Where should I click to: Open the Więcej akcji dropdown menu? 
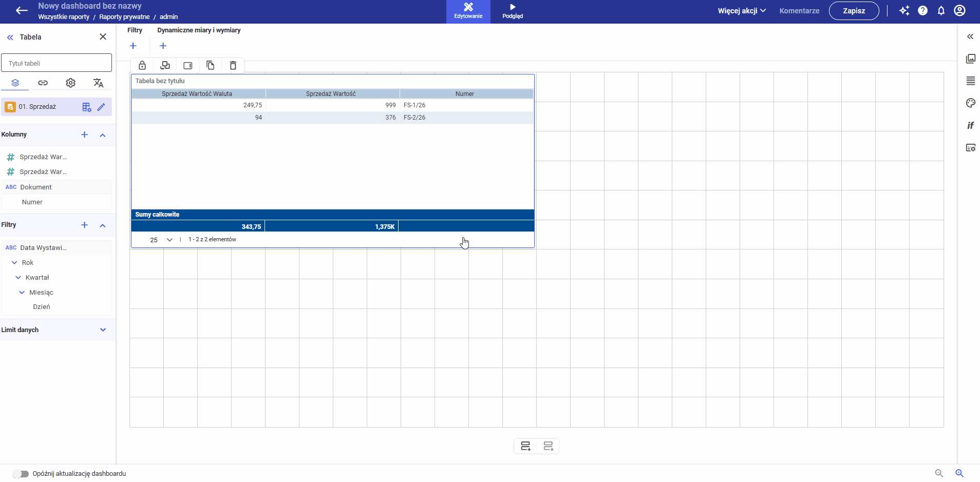tap(742, 11)
